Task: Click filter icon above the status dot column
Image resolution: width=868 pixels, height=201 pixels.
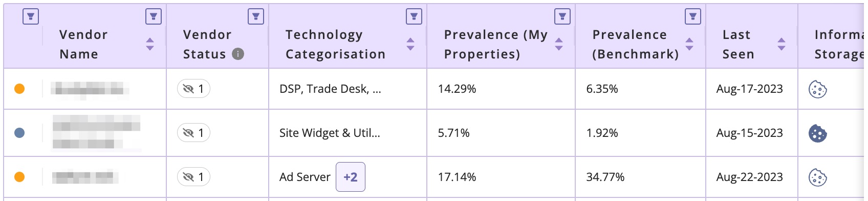Action: coord(31,16)
